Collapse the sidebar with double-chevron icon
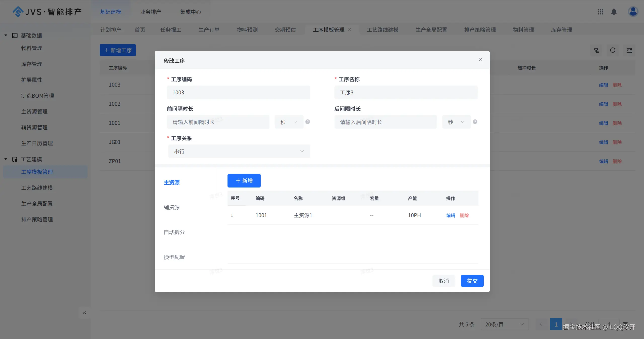 (x=84, y=313)
